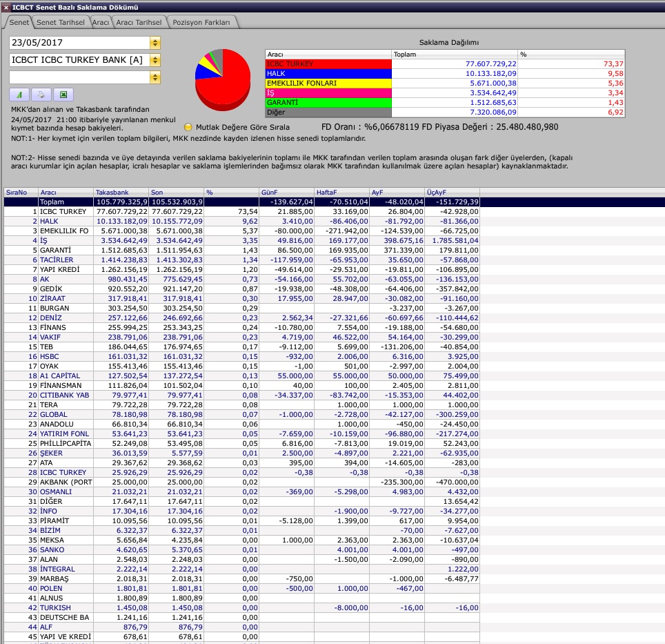Viewport: 665px width, 644px height.
Task: Select the ZİRAAT table row
Action: click(241, 299)
